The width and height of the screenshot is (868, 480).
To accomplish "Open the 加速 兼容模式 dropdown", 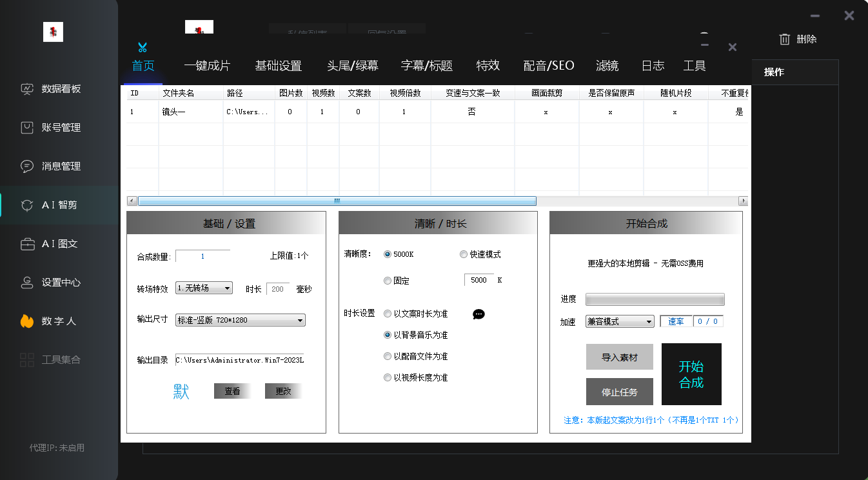I will point(619,321).
